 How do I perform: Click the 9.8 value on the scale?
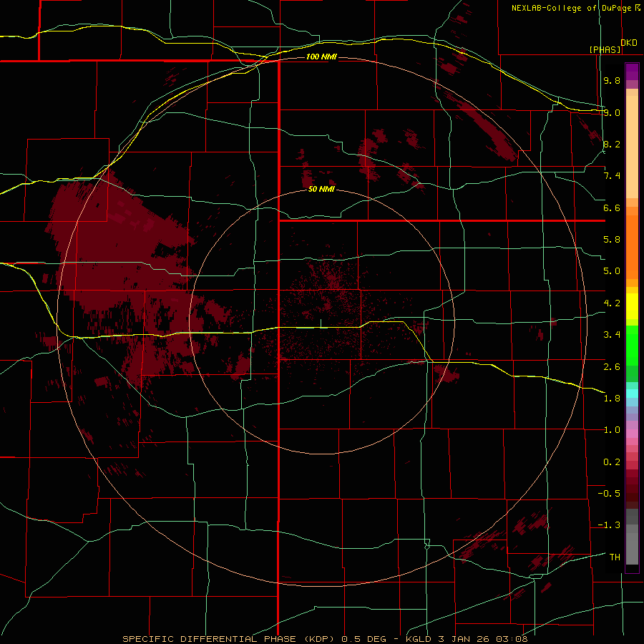point(612,80)
